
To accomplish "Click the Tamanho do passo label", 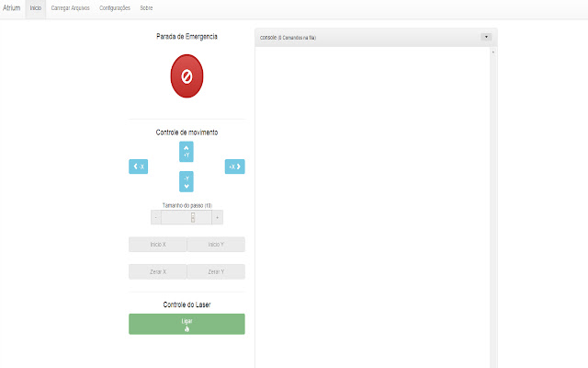I will [x=187, y=205].
